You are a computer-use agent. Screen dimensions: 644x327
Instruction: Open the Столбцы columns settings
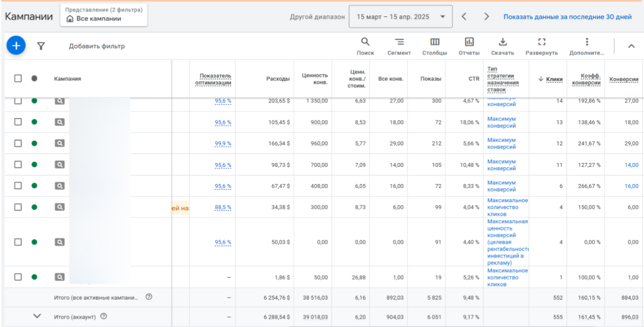(434, 46)
